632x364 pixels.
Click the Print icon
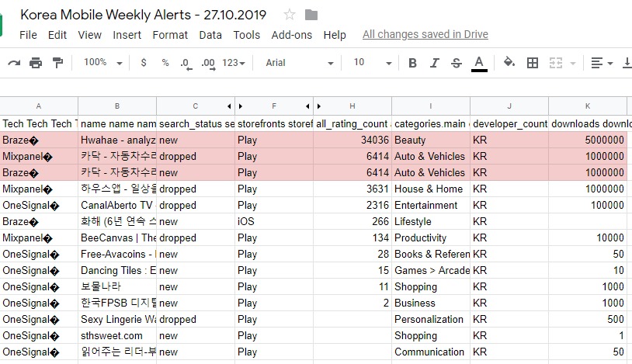click(x=36, y=63)
